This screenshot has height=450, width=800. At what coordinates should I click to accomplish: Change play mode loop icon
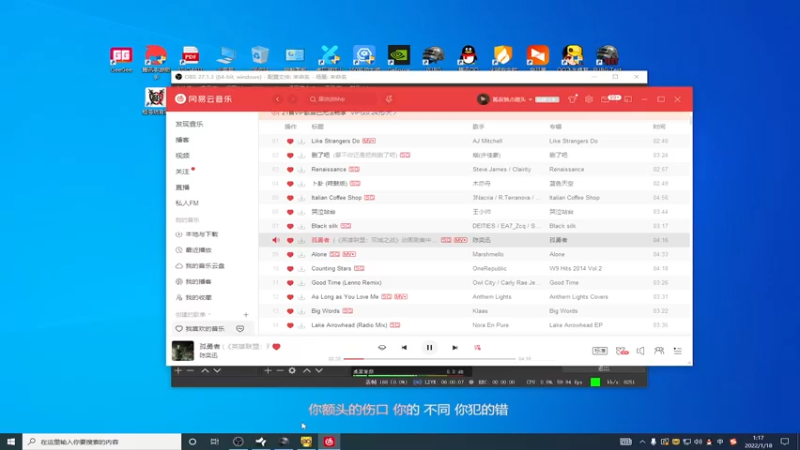click(382, 347)
